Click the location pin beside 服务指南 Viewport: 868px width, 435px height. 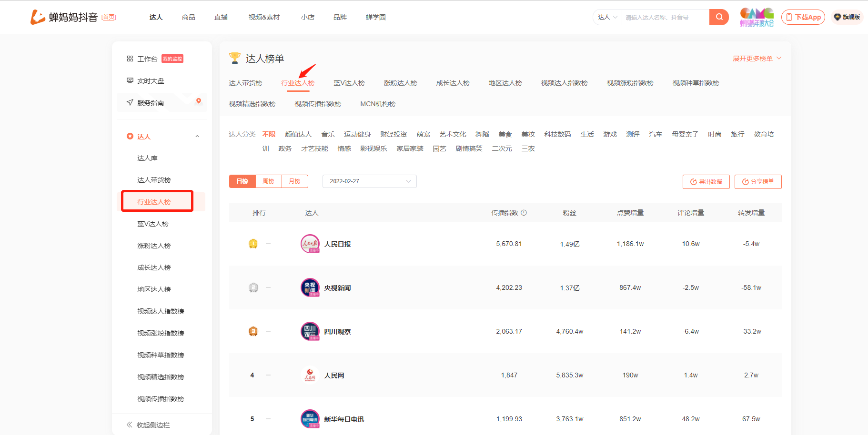coord(199,101)
